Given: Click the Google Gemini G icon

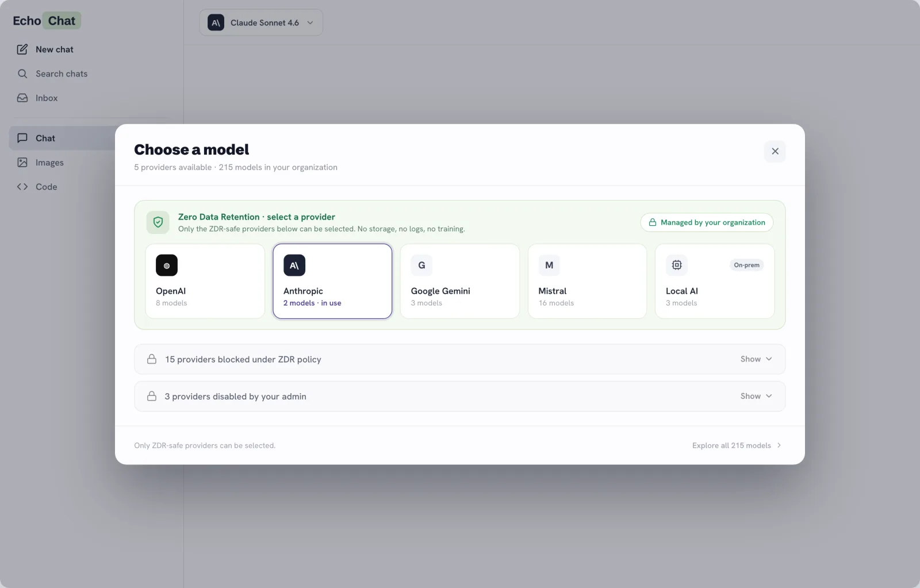Looking at the screenshot, I should click(x=421, y=266).
